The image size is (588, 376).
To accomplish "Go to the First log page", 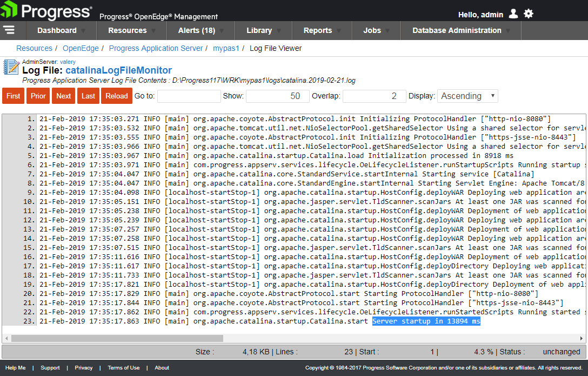I will click(x=14, y=96).
